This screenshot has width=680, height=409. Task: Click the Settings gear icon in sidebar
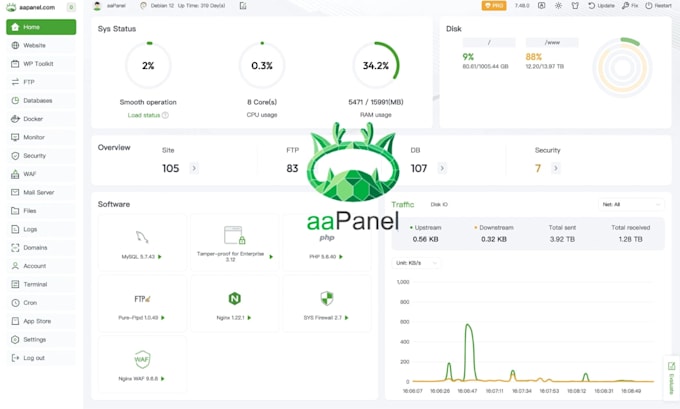15,340
